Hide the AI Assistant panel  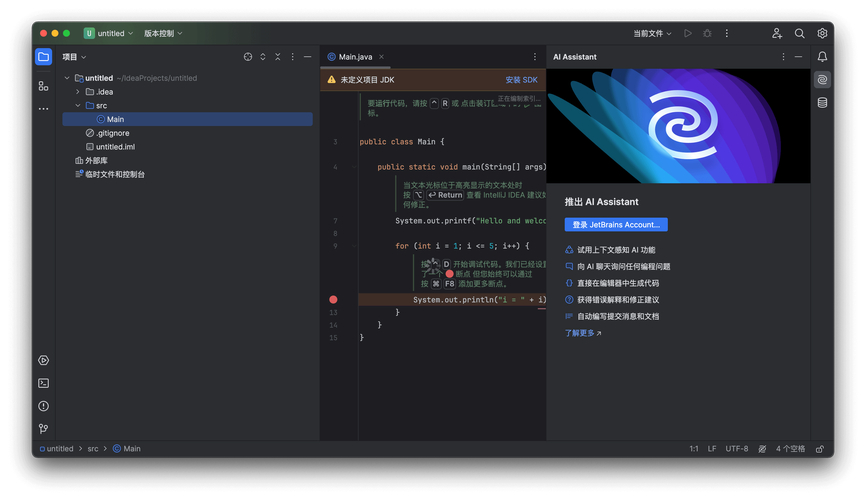pyautogui.click(x=799, y=57)
